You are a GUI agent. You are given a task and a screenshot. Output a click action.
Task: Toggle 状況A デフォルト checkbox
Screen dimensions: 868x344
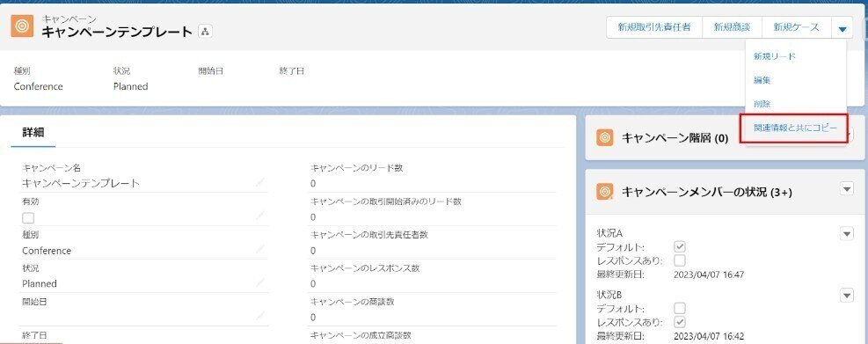[x=681, y=246]
